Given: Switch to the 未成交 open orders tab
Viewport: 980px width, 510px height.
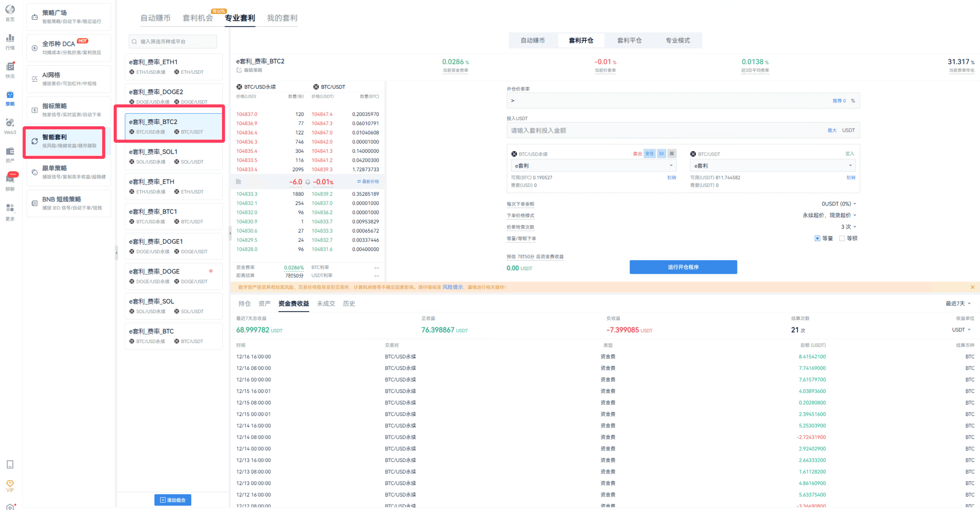Looking at the screenshot, I should tap(326, 303).
